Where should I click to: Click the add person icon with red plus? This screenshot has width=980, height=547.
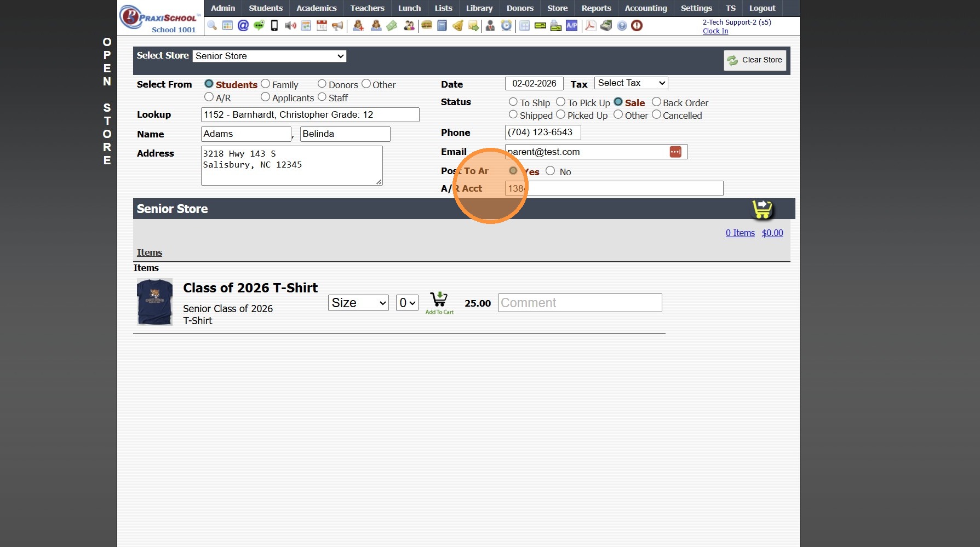[x=358, y=26]
